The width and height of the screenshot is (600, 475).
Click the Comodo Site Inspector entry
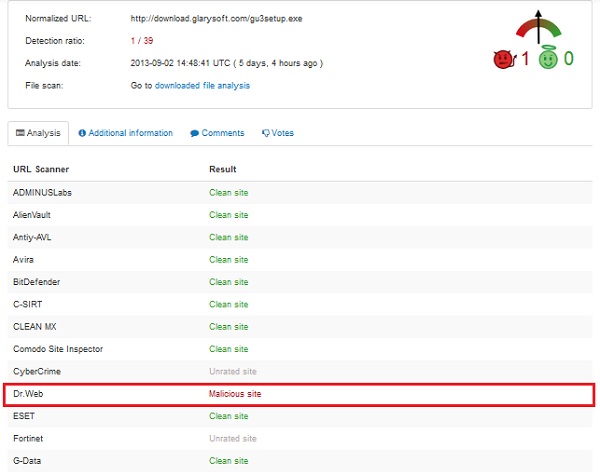click(x=58, y=348)
